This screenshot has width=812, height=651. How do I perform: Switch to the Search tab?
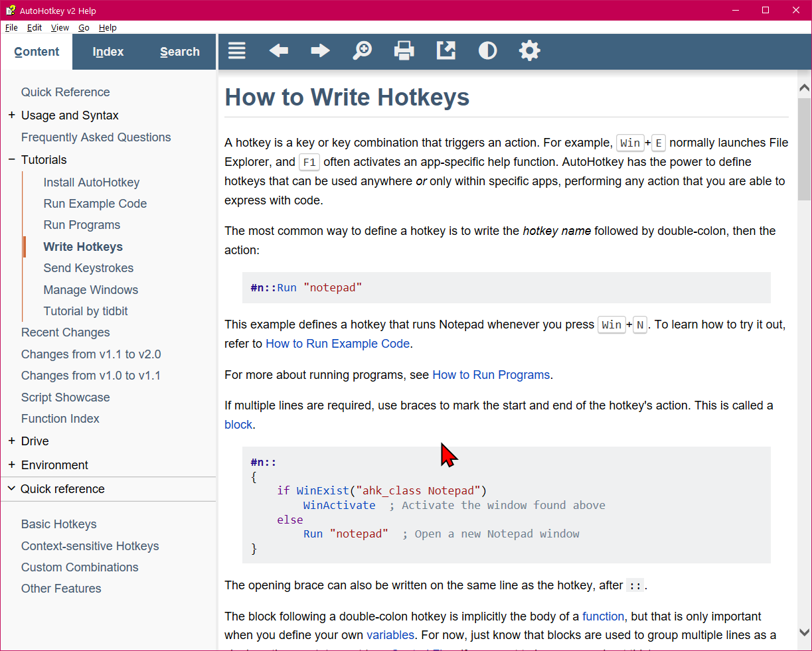coord(179,51)
